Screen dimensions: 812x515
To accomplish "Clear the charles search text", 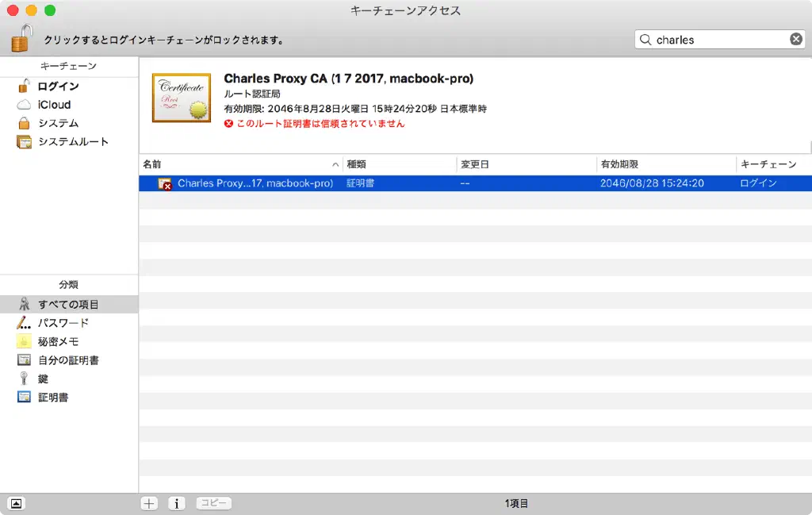I will click(795, 40).
